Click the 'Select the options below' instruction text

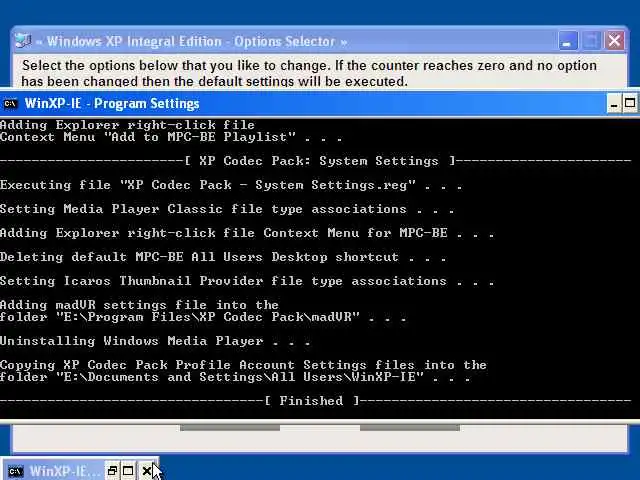(309, 73)
